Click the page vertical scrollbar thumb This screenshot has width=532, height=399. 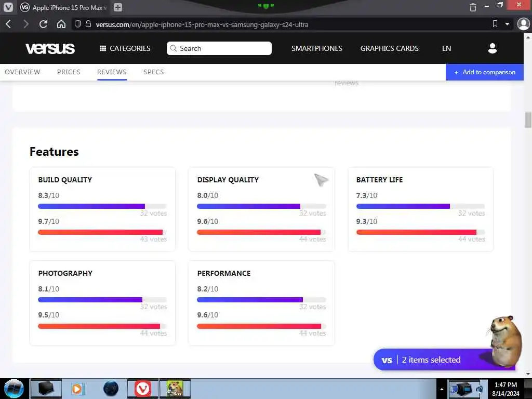(528, 120)
